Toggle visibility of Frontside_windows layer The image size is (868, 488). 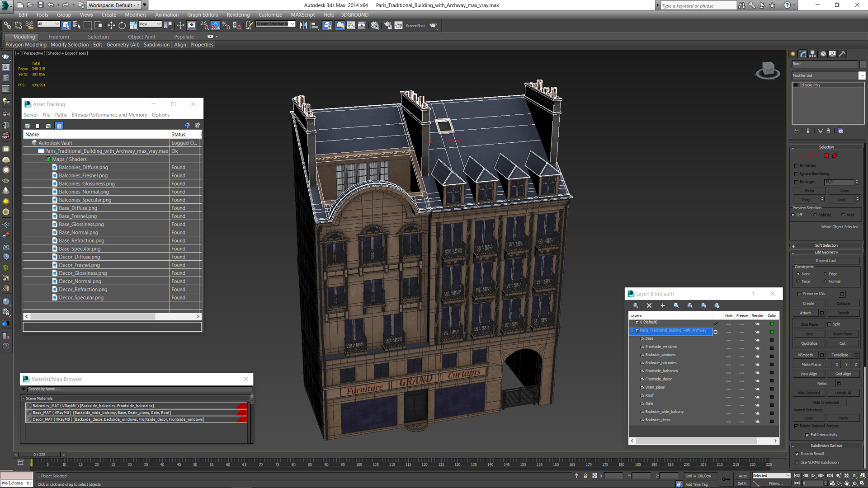pos(728,346)
